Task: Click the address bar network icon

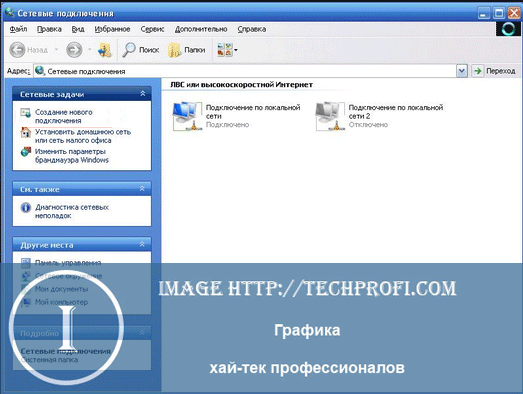Action: 40,71
